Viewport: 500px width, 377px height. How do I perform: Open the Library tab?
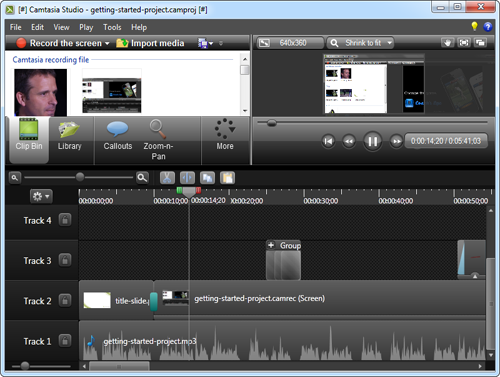coord(69,136)
